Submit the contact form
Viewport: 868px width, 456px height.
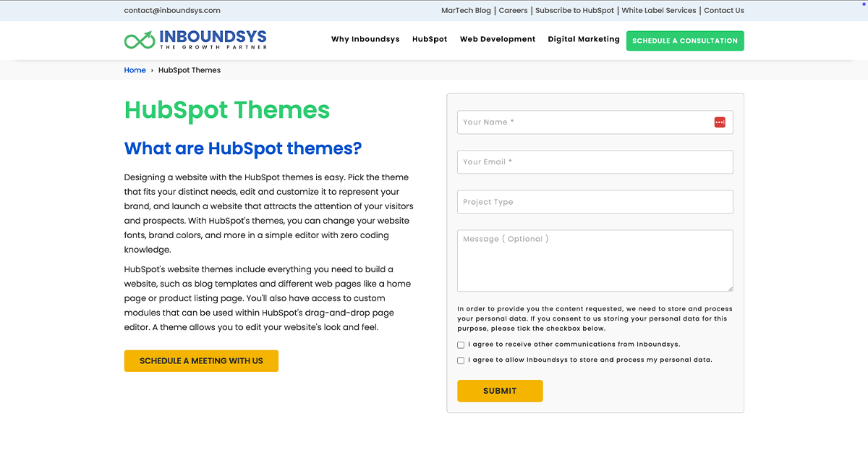pyautogui.click(x=500, y=390)
